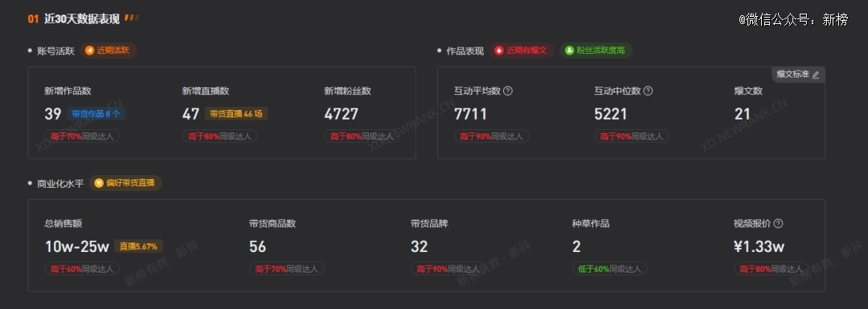Click the orange icon in 近期活跃 tag
The image size is (868, 309).
89,51
